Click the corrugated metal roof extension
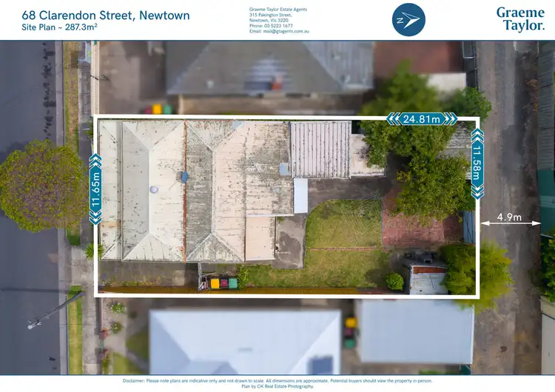Image resolution: width=555 pixels, height=392 pixels. (x=320, y=149)
